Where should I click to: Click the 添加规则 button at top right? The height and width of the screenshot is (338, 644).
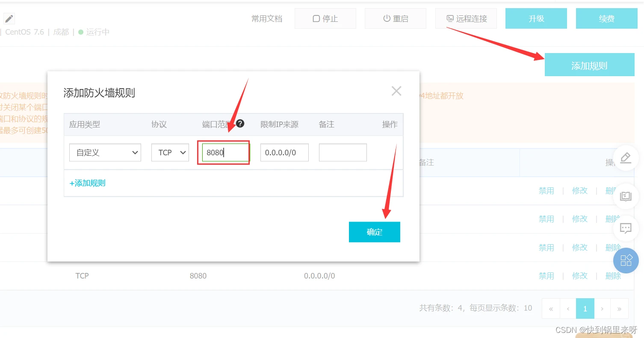pyautogui.click(x=589, y=65)
